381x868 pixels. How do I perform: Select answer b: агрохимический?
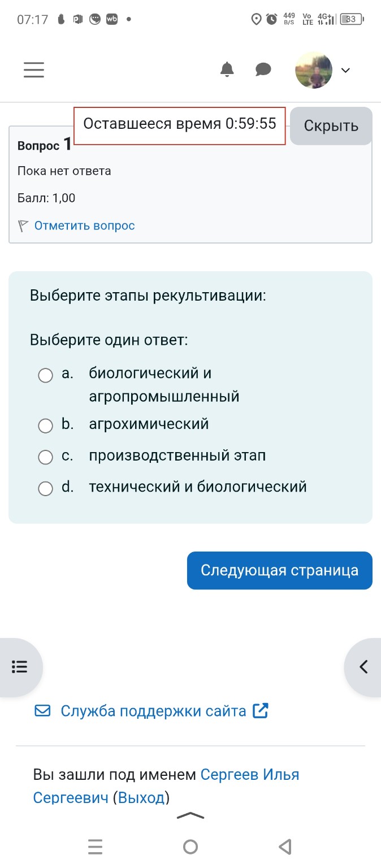[x=46, y=426]
